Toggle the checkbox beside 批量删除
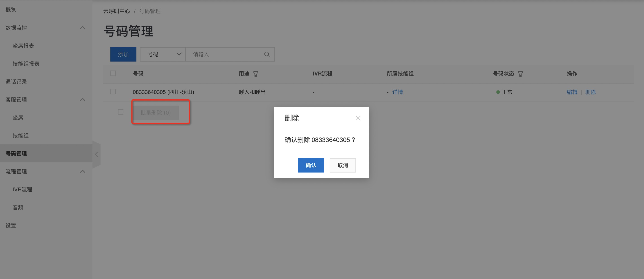 120,112
